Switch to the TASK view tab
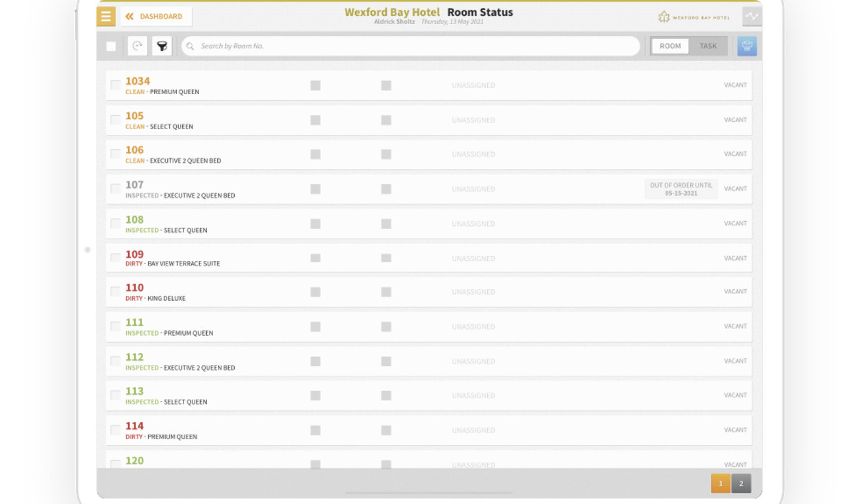Viewport: 861px width, 504px height. point(708,46)
